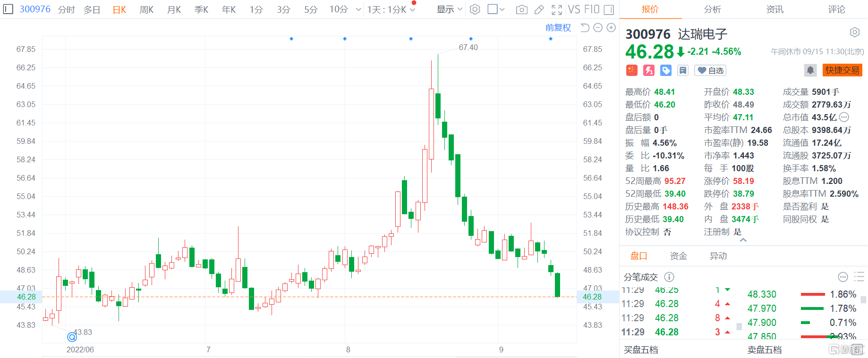868x358 pixels.
Task: Click the blue tag icon
Action: (666, 70)
